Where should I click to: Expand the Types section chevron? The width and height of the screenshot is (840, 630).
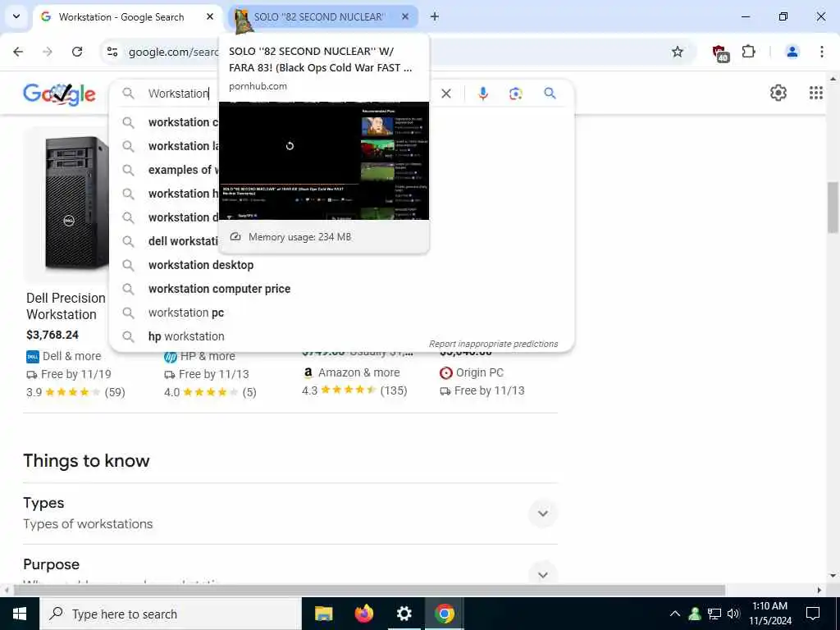coord(543,514)
